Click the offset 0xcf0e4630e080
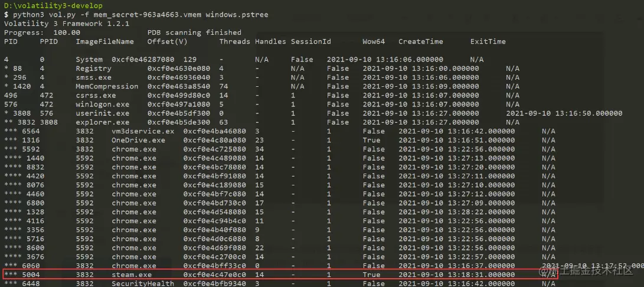The height and width of the screenshot is (287, 644). pyautogui.click(x=179, y=69)
